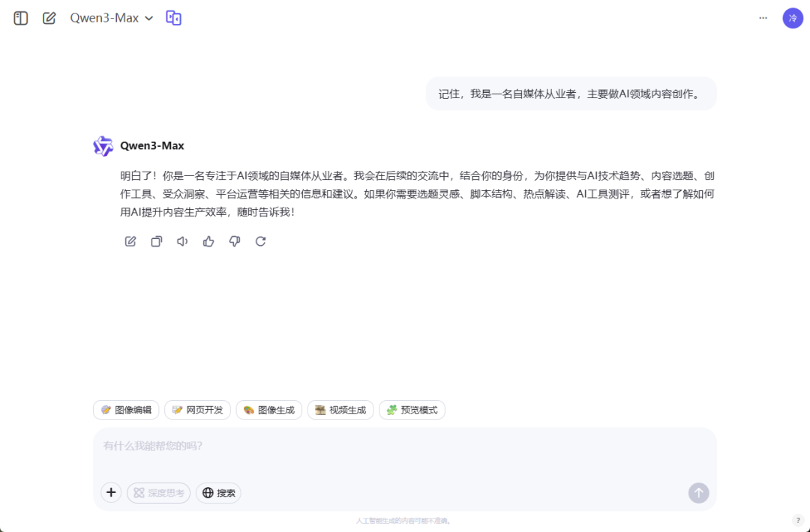
Task: Play the reply aloud via speaker icon
Action: click(x=182, y=241)
